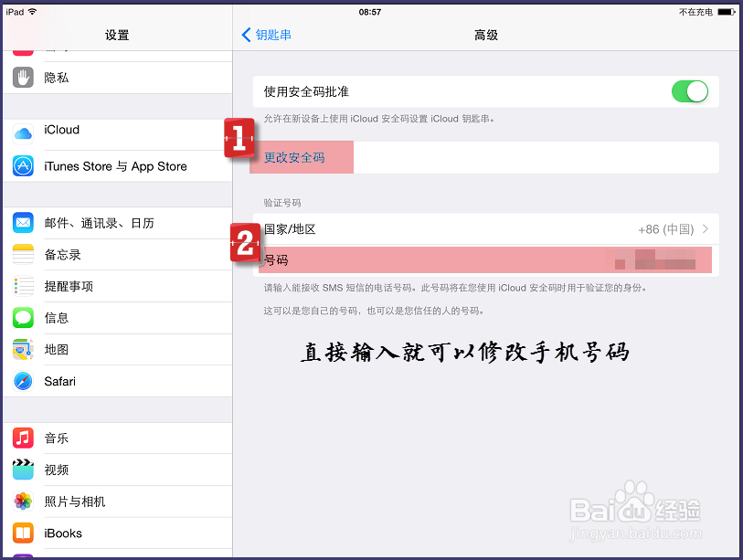This screenshot has height=560, width=743.
Task: Toggle 使用安全码批准 switch off
Action: (x=689, y=91)
